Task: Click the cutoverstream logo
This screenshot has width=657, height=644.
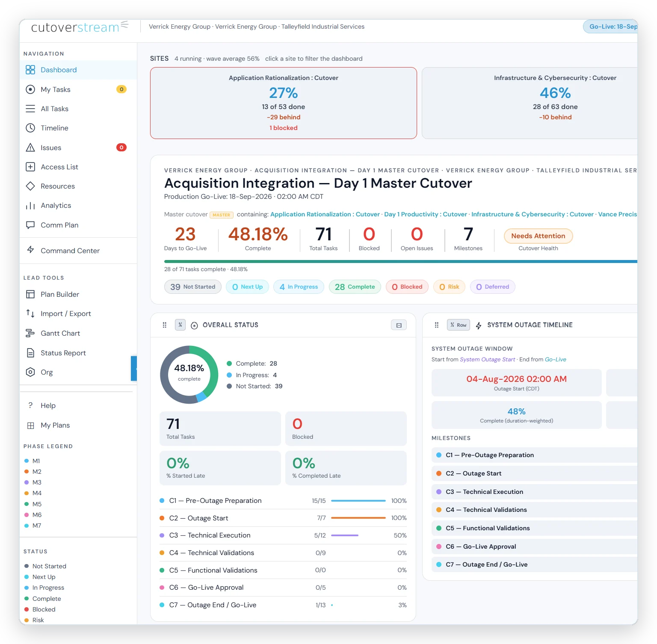Action: [x=80, y=27]
